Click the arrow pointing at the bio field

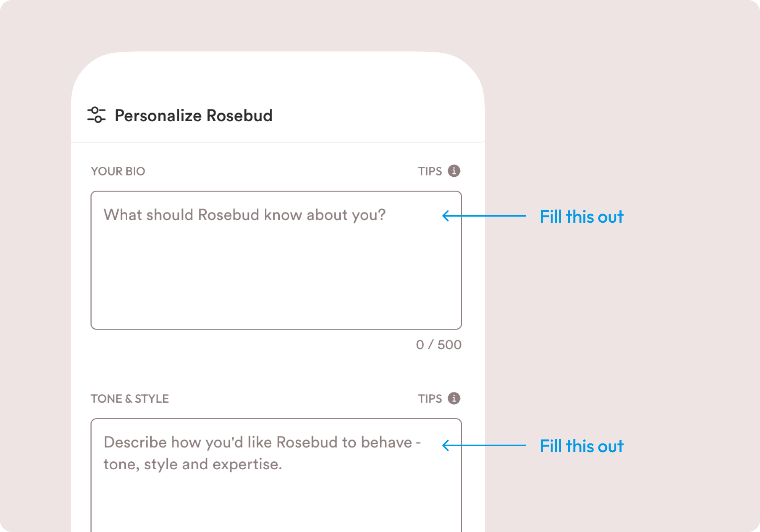point(484,216)
